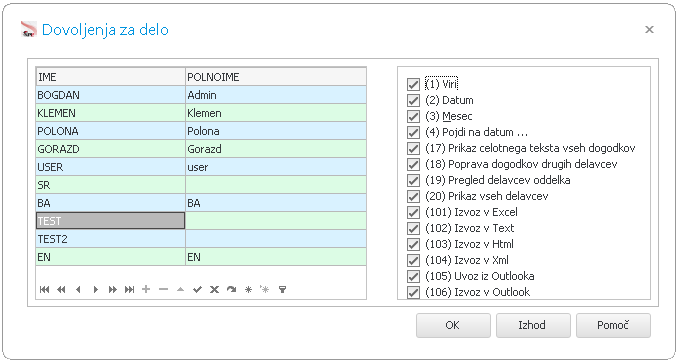678x362 pixels.
Task: Go to previous record arrow
Action: tap(78, 290)
